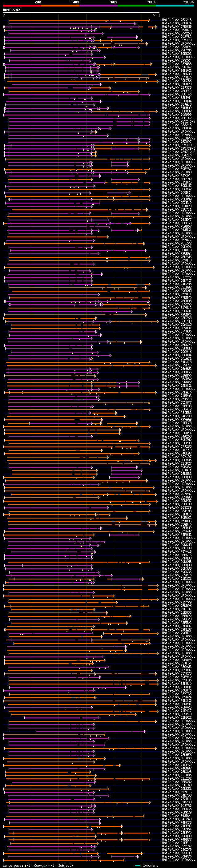Select the UniRef100_Q6MYW6 label
Screen dimensions: 197x868
(x=177, y=257)
